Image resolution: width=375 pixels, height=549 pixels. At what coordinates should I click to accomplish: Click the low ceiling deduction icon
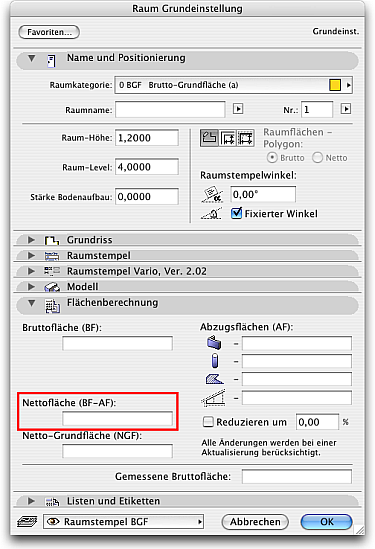[214, 398]
